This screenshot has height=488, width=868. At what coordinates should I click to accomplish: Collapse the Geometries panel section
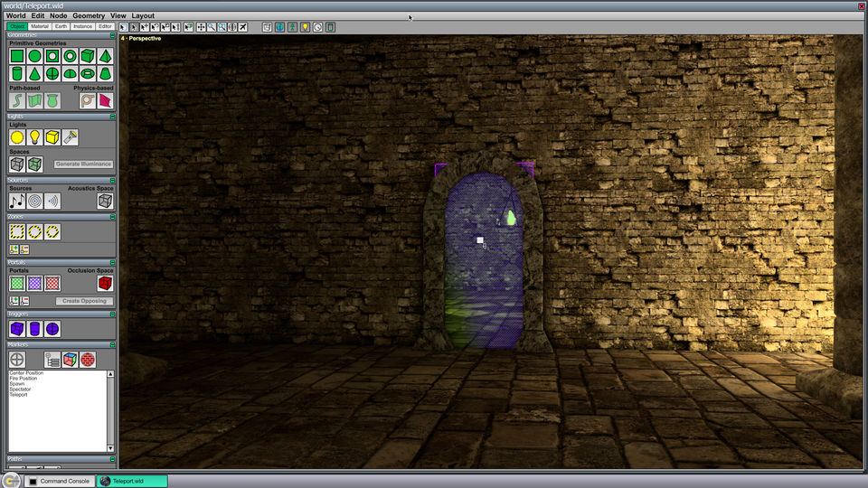[112, 35]
